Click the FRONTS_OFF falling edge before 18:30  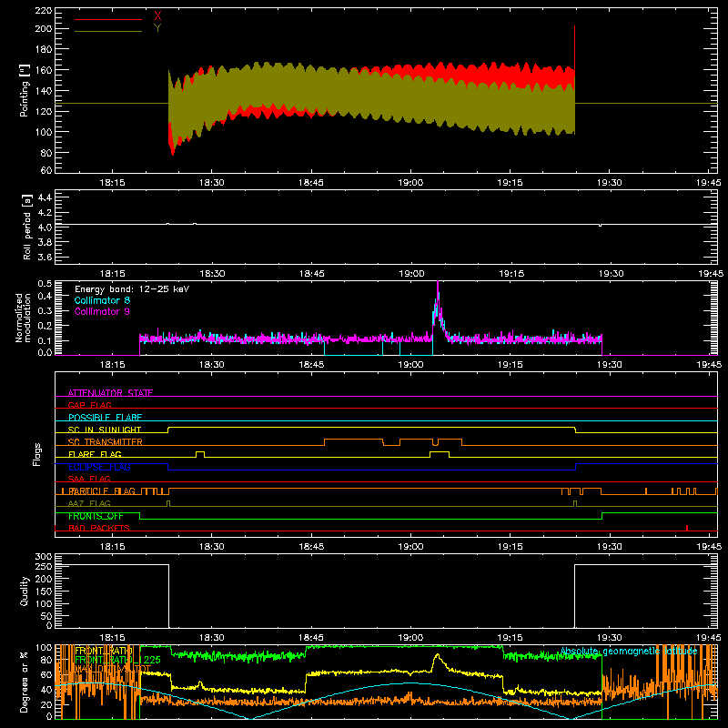click(140, 516)
